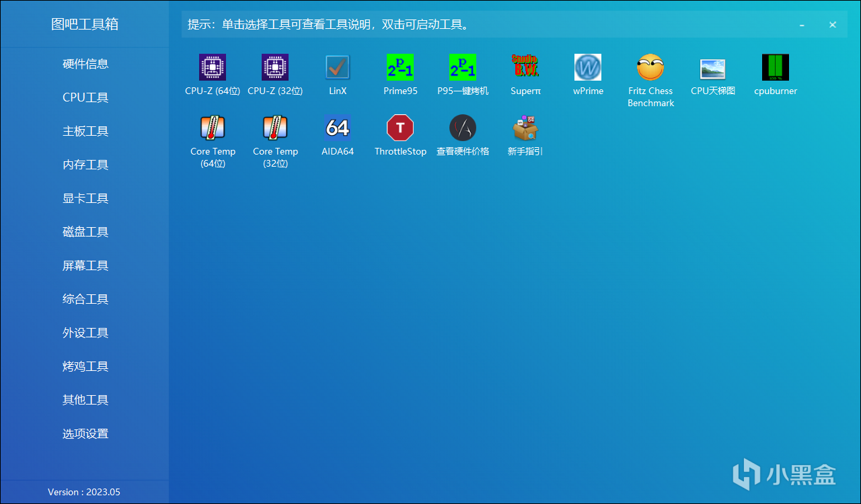
Task: Select the ThrottleStop icon
Action: [400, 128]
